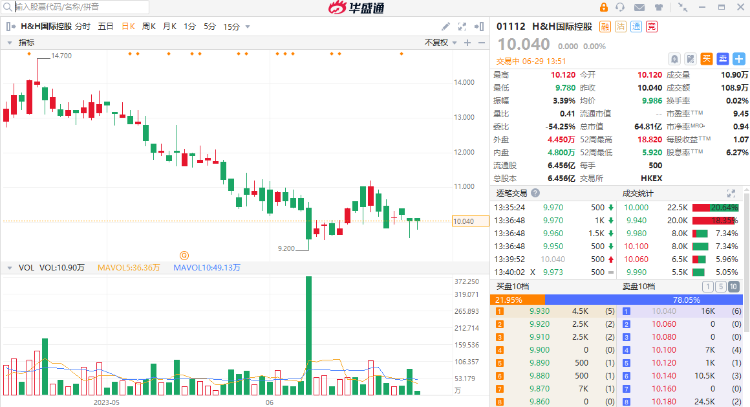Screen dimensions: 750x407
Task: Switch to 五日 chart tab
Action: tap(106, 26)
